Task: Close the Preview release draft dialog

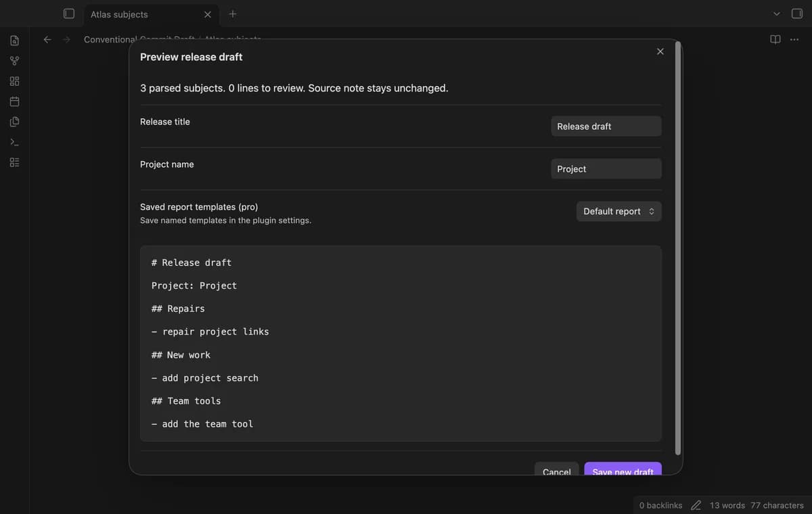Action: (660, 51)
